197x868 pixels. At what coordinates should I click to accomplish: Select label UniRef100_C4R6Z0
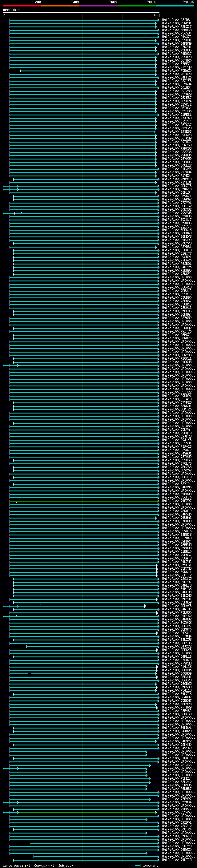(177, 850)
